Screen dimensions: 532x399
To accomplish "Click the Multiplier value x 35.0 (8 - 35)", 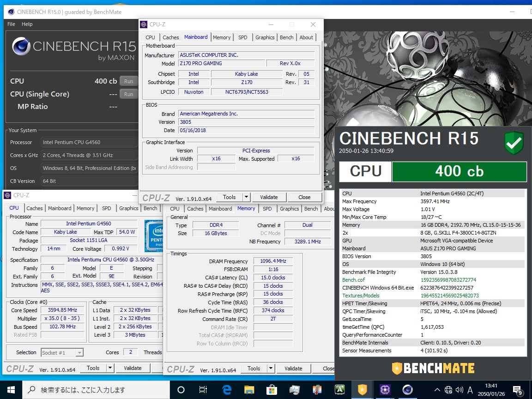I will [62, 319].
